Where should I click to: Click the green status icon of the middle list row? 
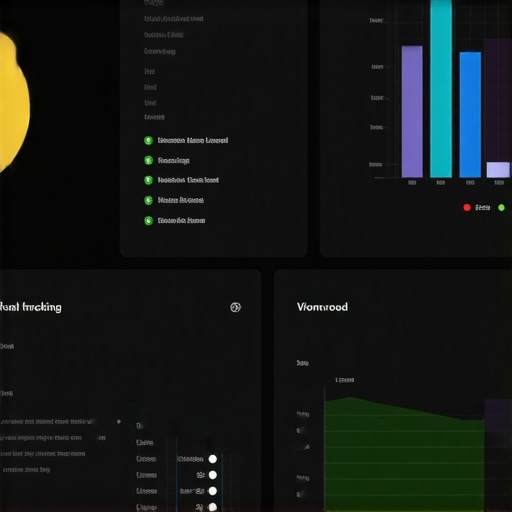[x=148, y=180]
